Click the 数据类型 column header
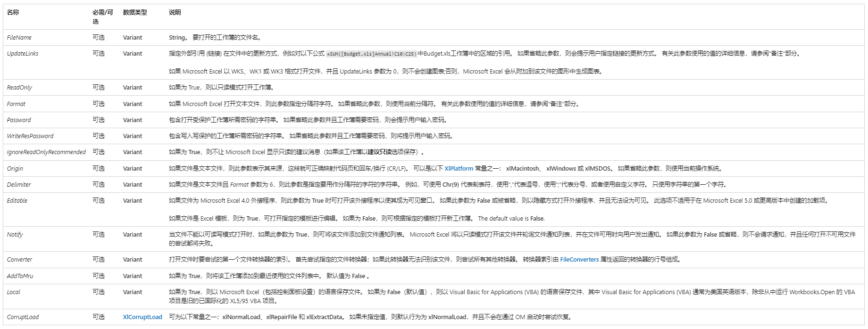This screenshot has height=329, width=868. tap(135, 13)
